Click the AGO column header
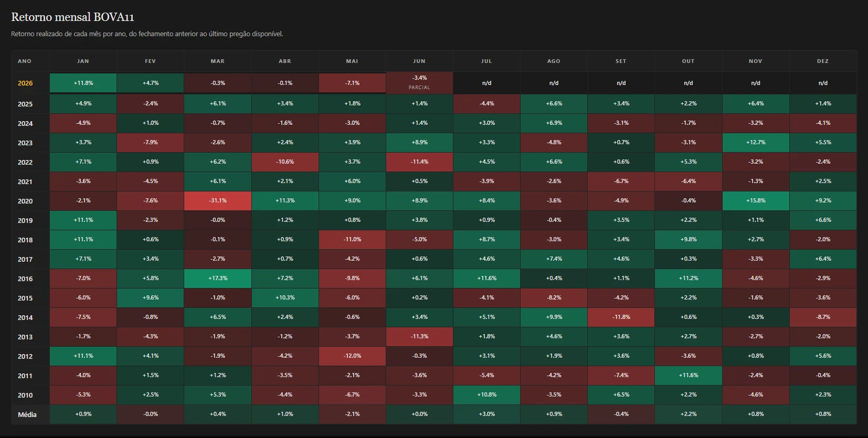868x438 pixels. click(554, 61)
